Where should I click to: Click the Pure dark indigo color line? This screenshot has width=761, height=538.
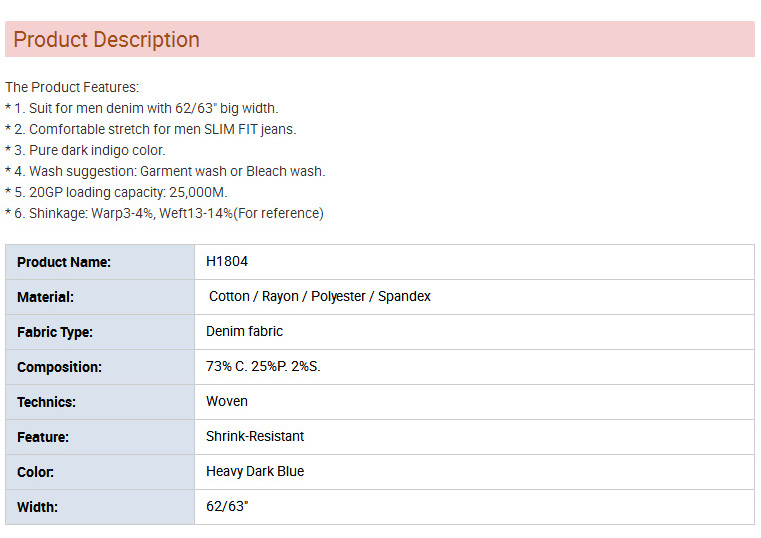point(85,150)
